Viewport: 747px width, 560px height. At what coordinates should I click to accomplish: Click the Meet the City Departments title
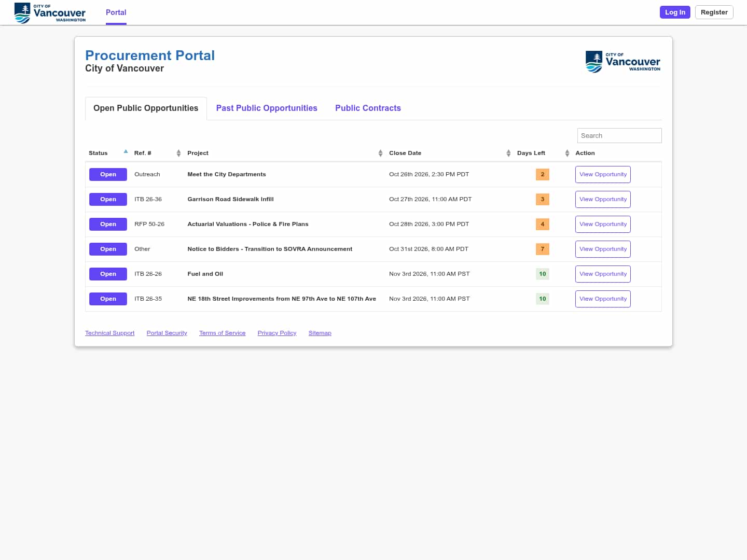tap(227, 174)
